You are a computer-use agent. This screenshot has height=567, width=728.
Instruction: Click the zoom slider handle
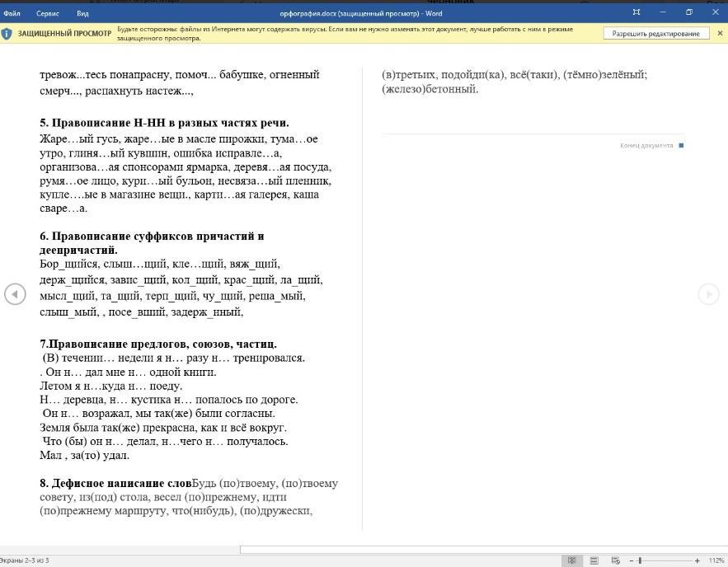[640, 561]
